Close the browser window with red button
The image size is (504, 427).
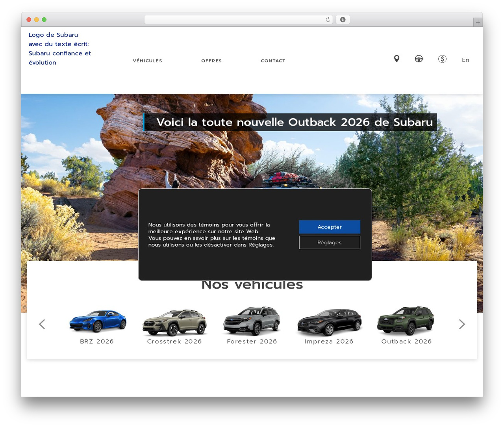click(29, 20)
